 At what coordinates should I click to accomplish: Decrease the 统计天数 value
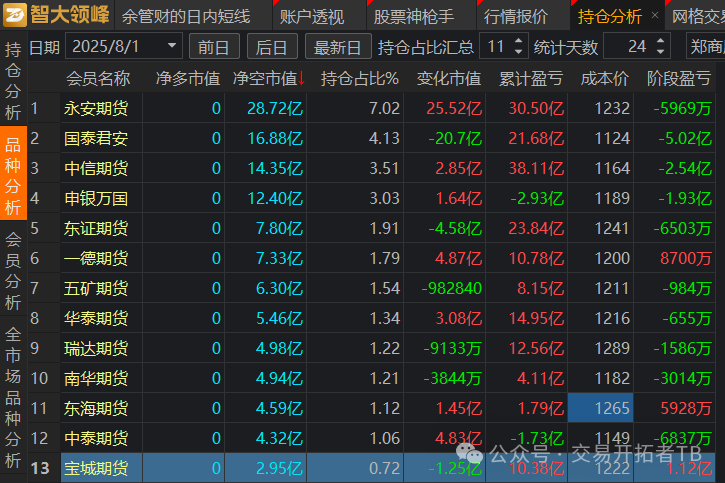click(x=661, y=52)
